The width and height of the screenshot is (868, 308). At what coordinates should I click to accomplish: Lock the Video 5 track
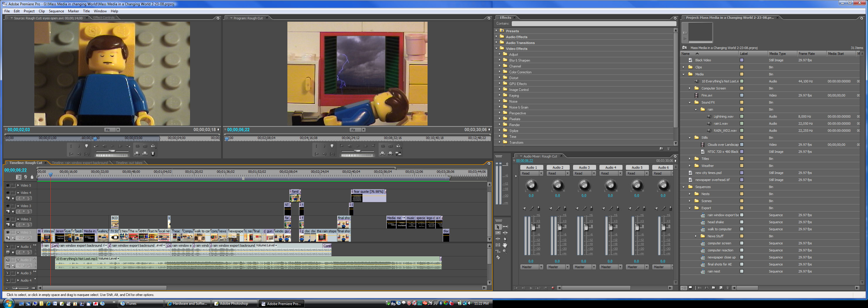[13, 185]
